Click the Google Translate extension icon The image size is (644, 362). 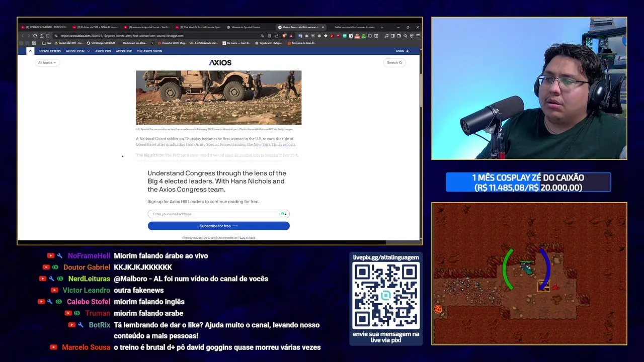coord(300,36)
